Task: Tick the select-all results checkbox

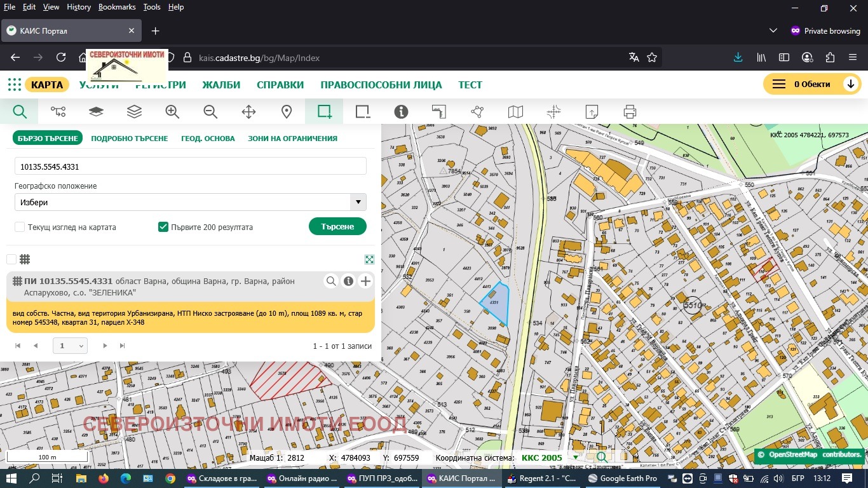Action: [11, 259]
